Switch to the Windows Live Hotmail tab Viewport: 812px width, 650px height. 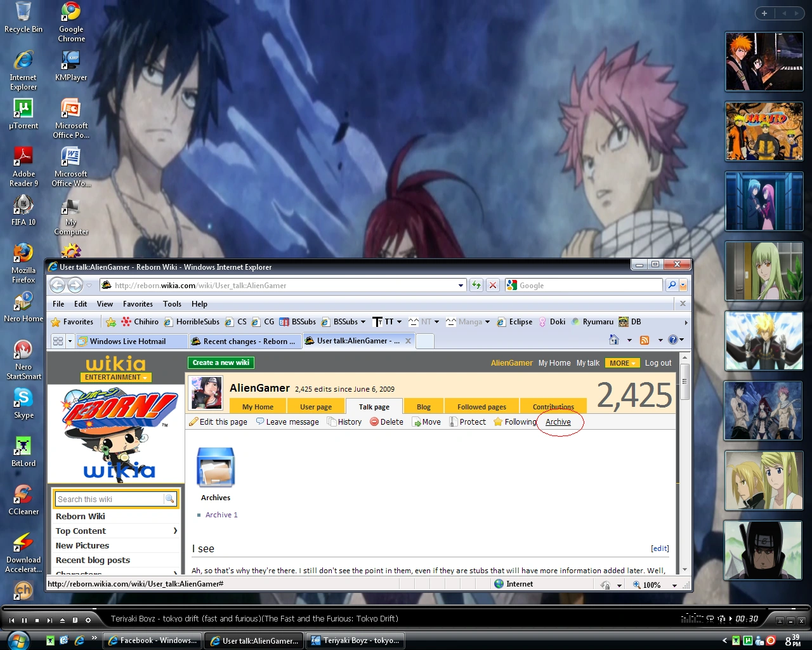pos(131,341)
